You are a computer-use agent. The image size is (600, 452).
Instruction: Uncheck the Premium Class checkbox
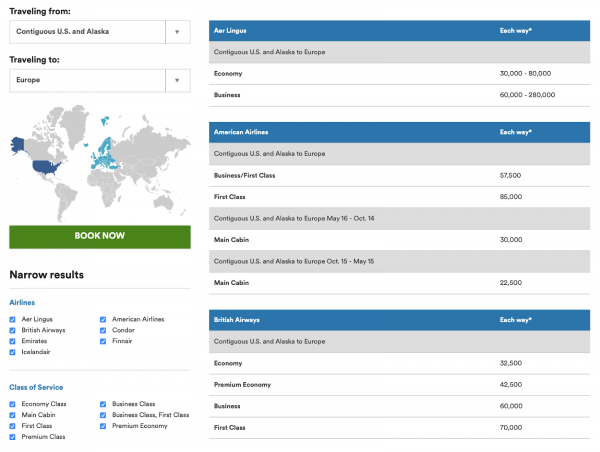coord(12,437)
